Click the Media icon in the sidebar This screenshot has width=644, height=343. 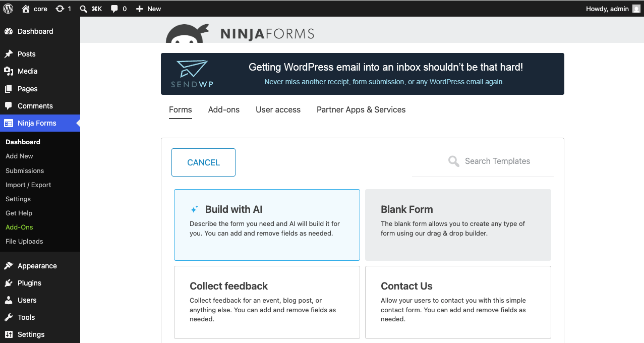(9, 71)
